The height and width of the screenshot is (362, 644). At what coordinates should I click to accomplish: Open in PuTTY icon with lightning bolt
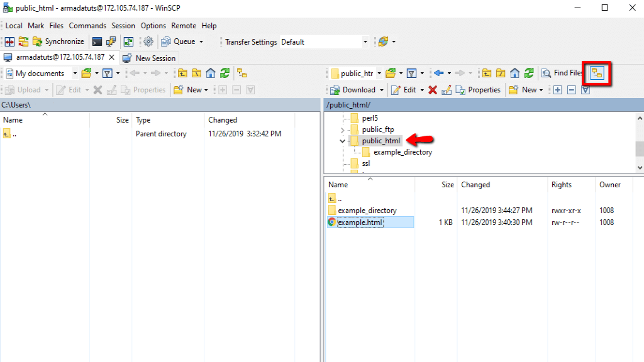click(x=111, y=41)
